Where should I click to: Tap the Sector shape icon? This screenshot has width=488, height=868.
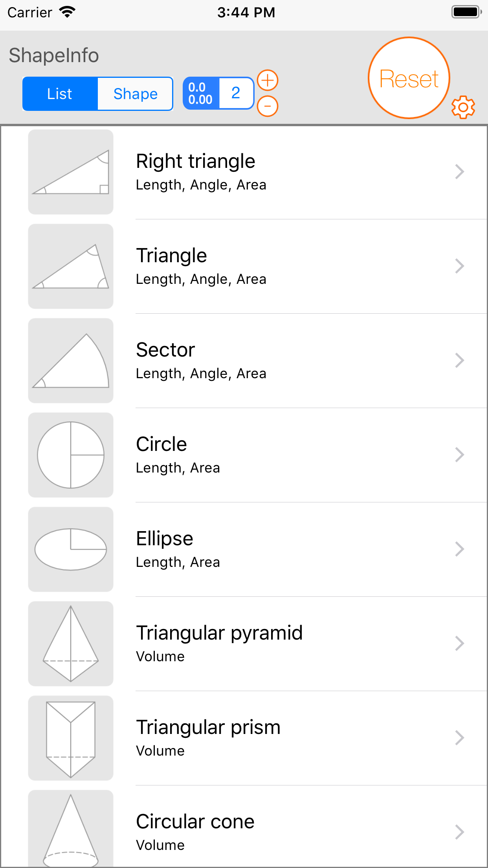(71, 361)
